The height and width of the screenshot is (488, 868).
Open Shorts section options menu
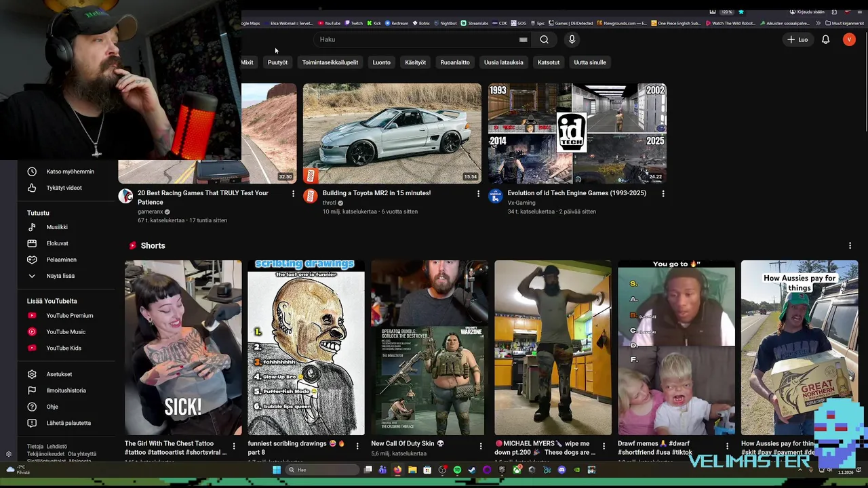coord(850,245)
